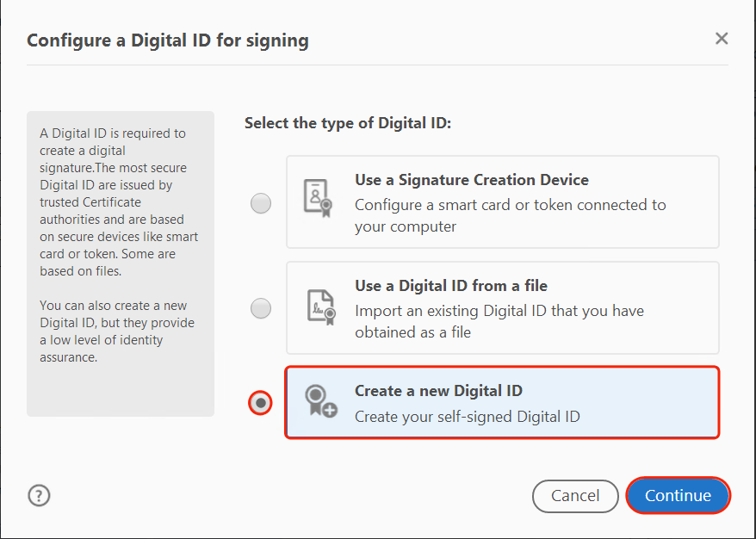
Task: Click 'Configure a smart card or token' description
Action: coord(510,215)
